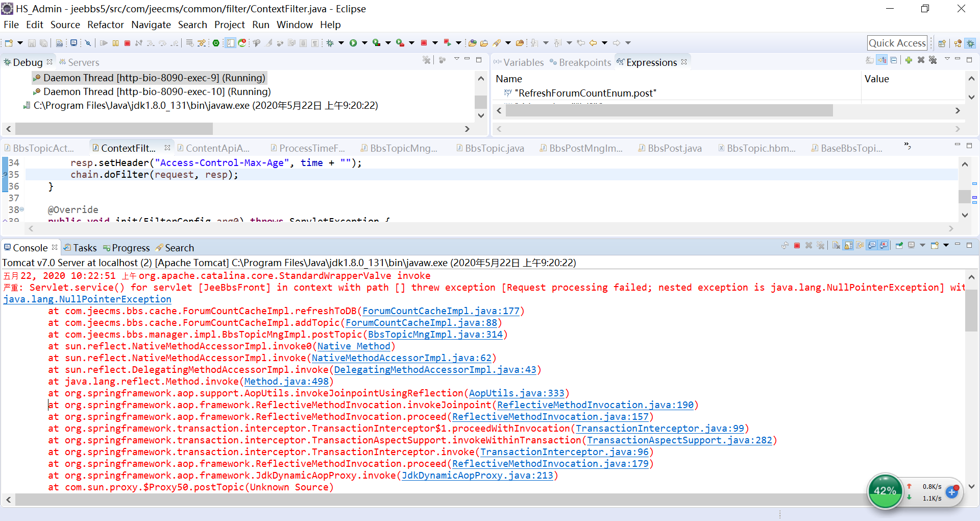The image size is (980, 521).
Task: Toggle Scroll Lock in the Console toolbar
Action: (x=848, y=246)
